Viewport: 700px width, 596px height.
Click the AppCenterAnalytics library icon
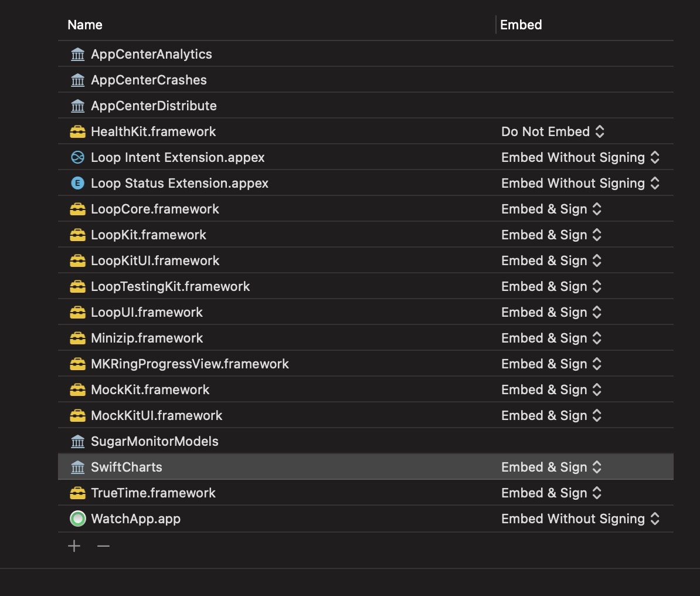77,54
